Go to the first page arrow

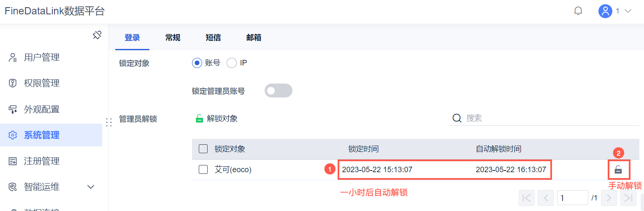528,197
